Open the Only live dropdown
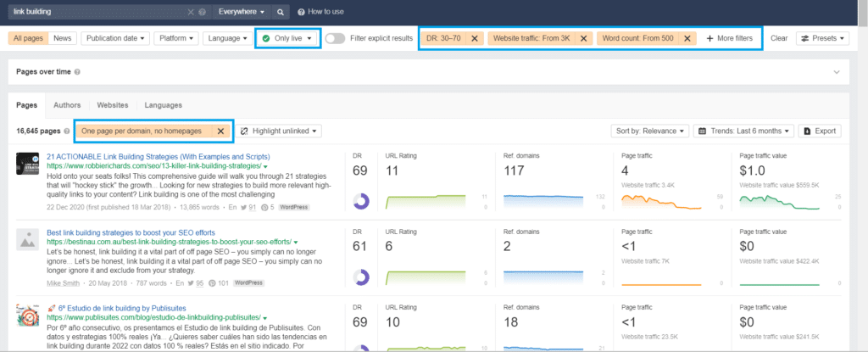 click(x=288, y=38)
